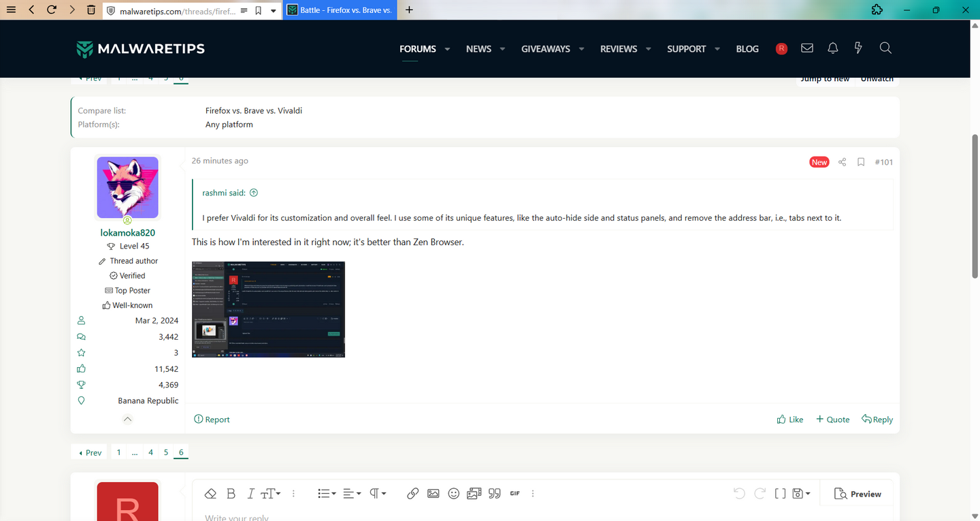The width and height of the screenshot is (980, 521).
Task: Go to page 4 in bottom pagination
Action: tap(151, 452)
